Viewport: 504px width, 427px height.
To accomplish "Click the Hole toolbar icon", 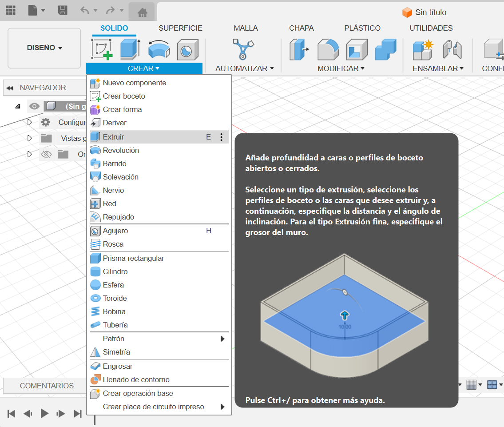I will pyautogui.click(x=188, y=49).
